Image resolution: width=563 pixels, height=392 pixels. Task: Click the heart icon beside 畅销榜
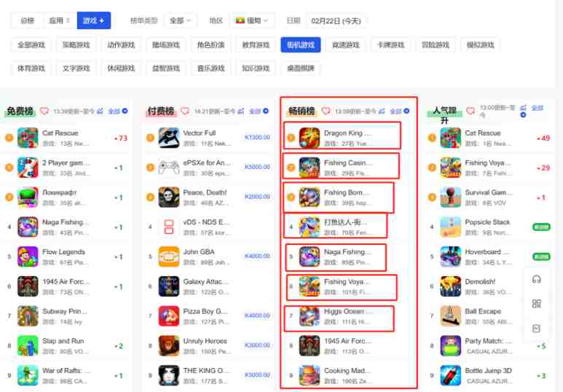326,111
